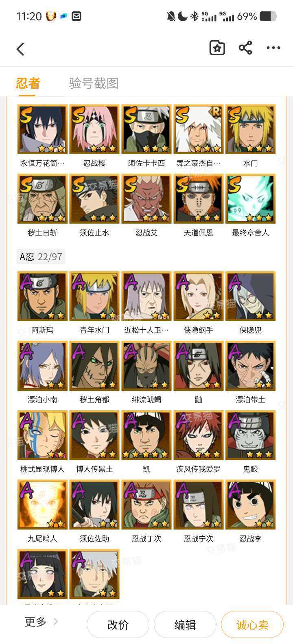Viewport: 293px width, 644px height.
Task: Select the 忍者 tab
Action: [x=28, y=83]
